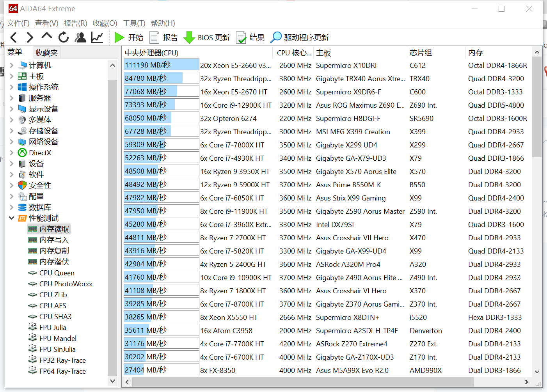
Task: Switch to the 收藏夹 tab
Action: [46, 53]
